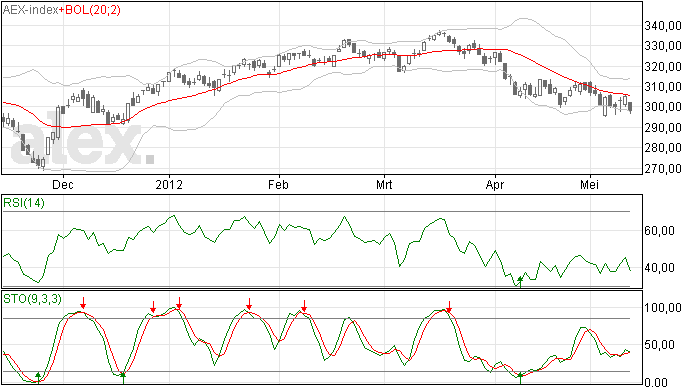Select the STO(9,3,3) indicator label
Image resolution: width=690 pixels, height=387 pixels.
click(x=32, y=299)
